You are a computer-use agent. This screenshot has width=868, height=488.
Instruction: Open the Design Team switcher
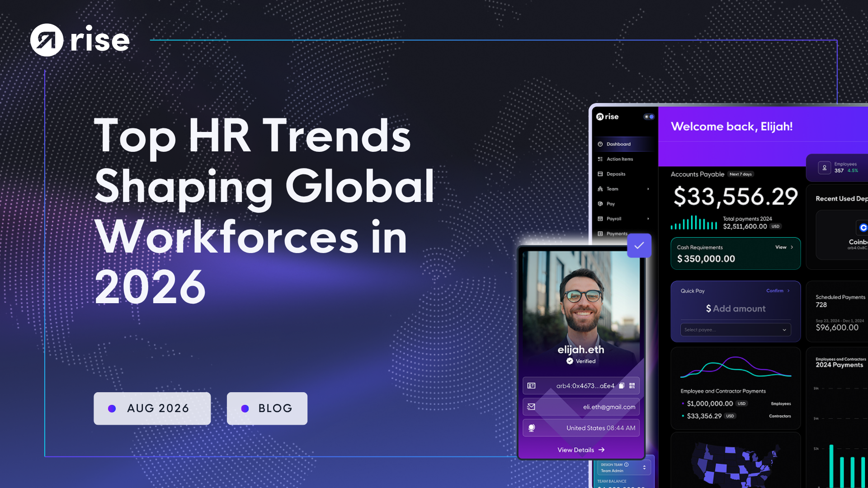[x=624, y=467]
